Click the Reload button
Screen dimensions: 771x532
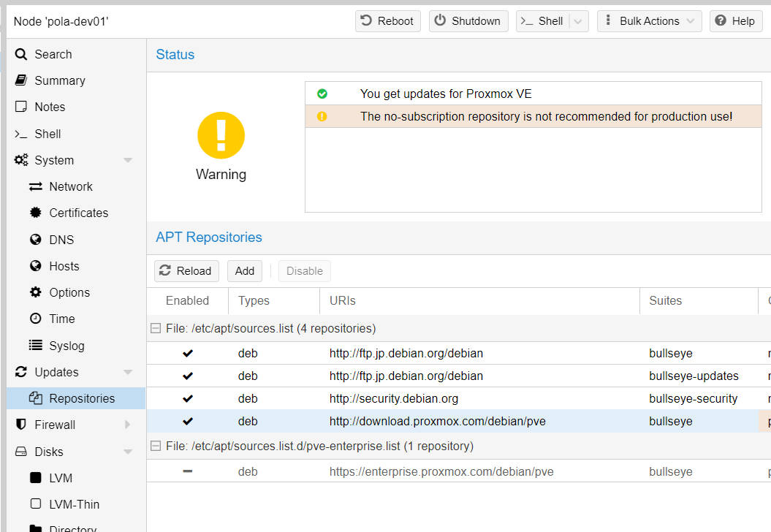click(186, 271)
